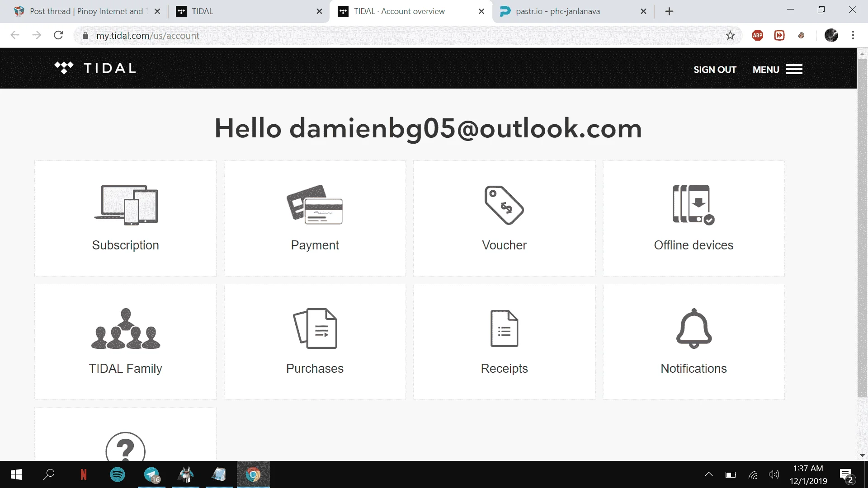868x488 pixels.
Task: Open the Windows Start menu
Action: click(x=16, y=474)
